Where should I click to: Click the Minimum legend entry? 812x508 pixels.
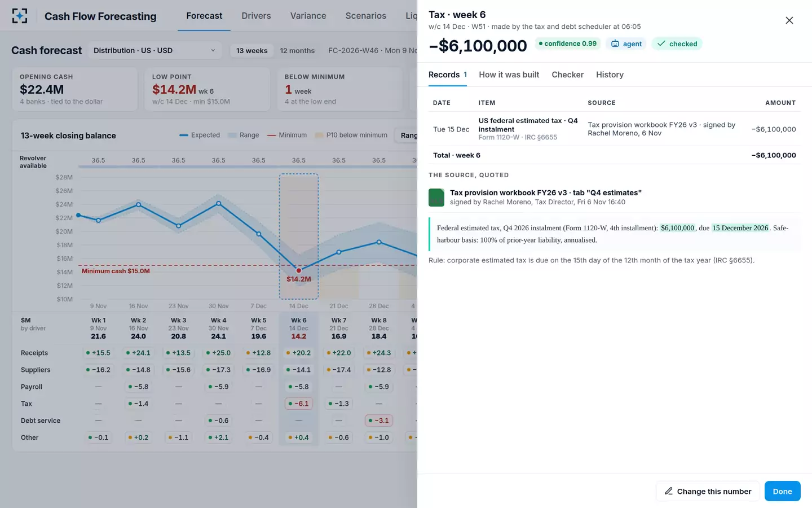pos(286,135)
